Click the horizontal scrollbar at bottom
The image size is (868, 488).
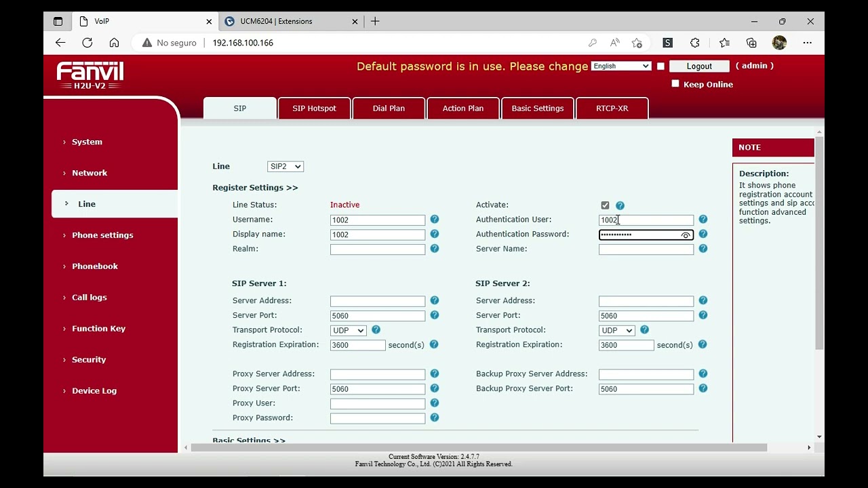[x=479, y=447]
